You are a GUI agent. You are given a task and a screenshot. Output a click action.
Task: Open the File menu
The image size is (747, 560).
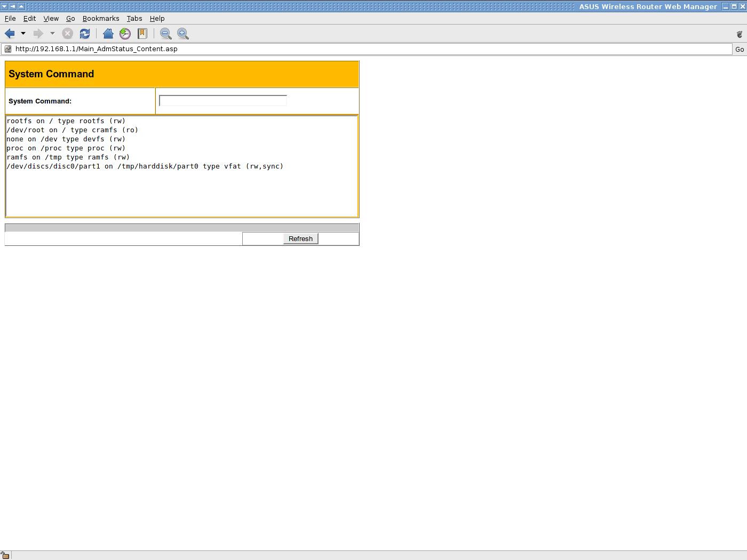click(10, 19)
